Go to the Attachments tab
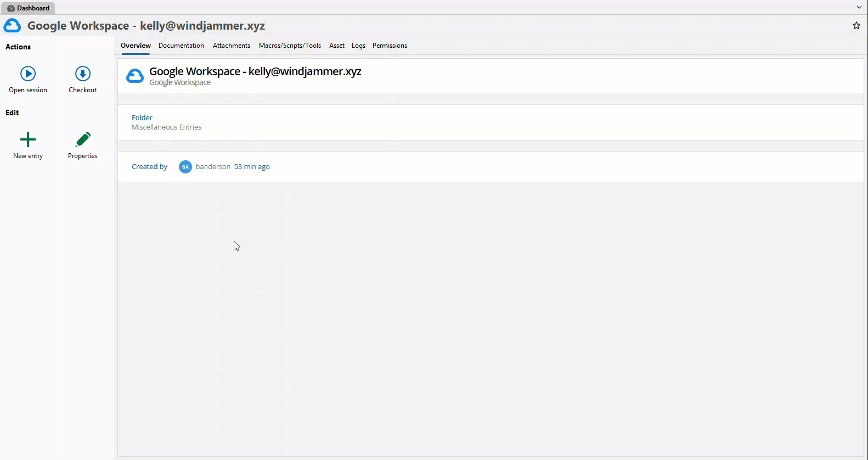The height and width of the screenshot is (460, 868). tap(232, 46)
